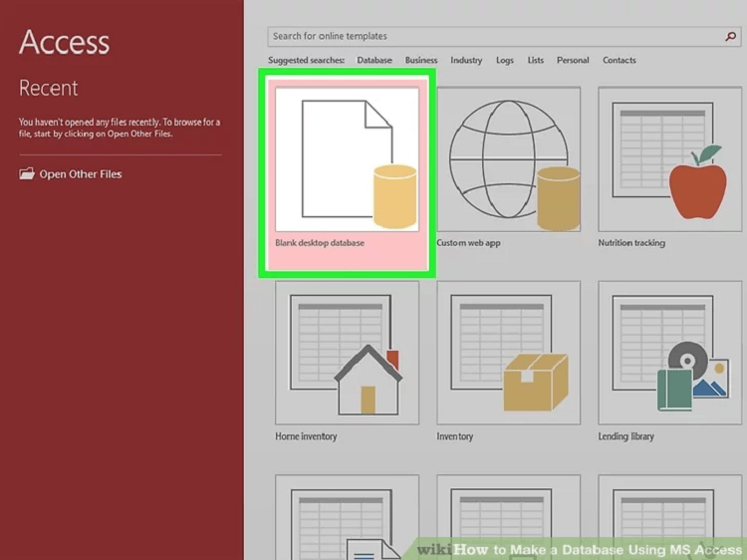Viewport: 747px width, 560px height.
Task: Open Other Files from the sidebar
Action: (x=80, y=174)
